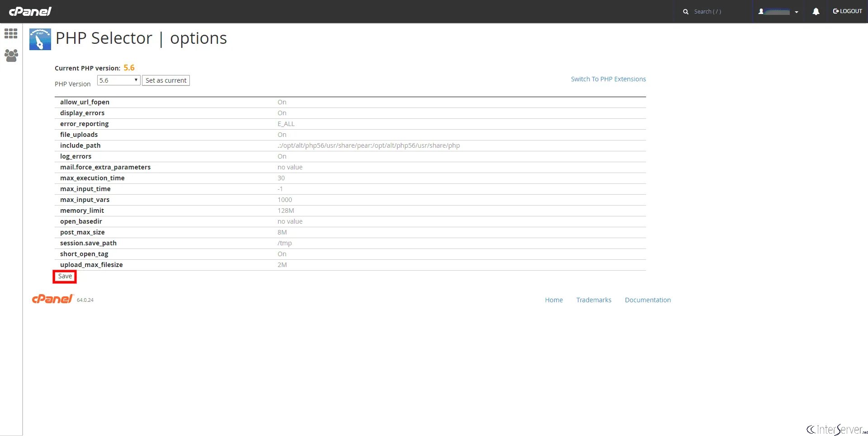Edit the include_path value

pyautogui.click(x=369, y=145)
